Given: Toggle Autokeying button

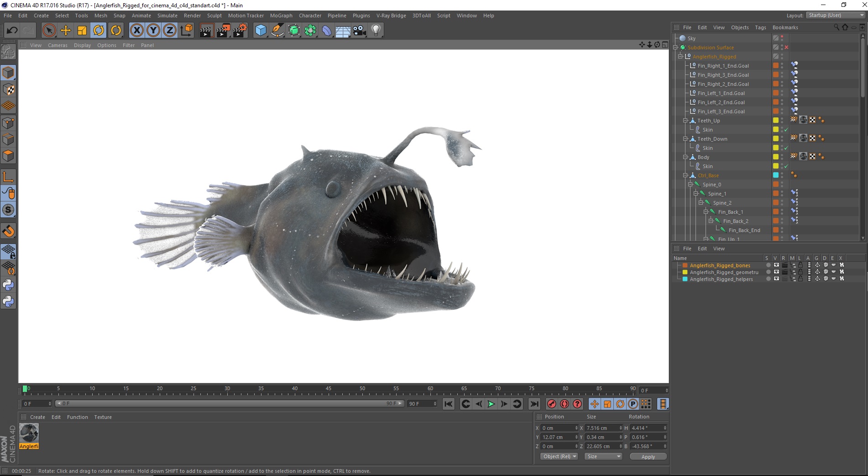Looking at the screenshot, I should [x=565, y=404].
